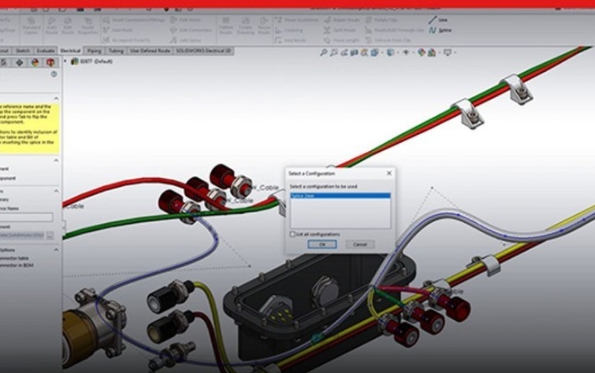Click the Standard Cables ribbon button
The width and height of the screenshot is (595, 373).
click(x=31, y=26)
